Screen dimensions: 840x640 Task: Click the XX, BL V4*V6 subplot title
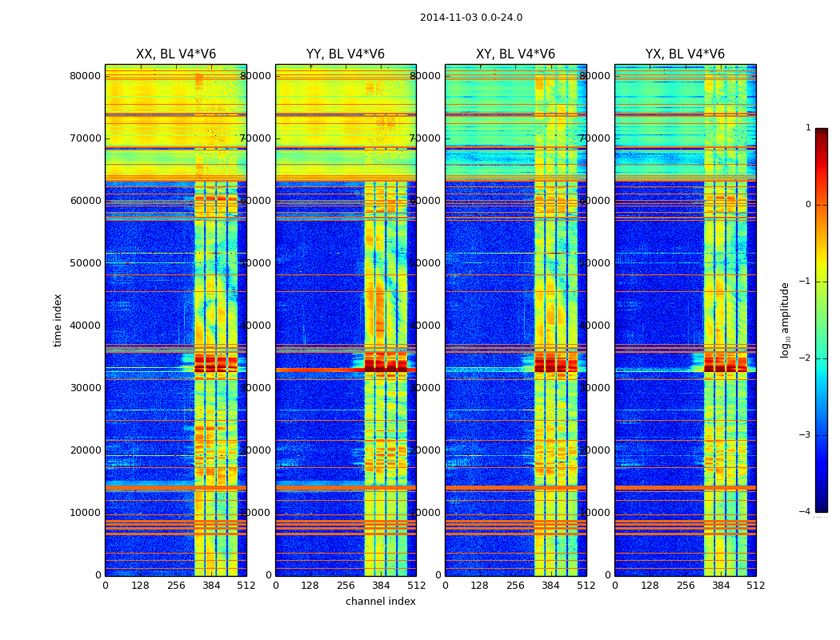[176, 54]
